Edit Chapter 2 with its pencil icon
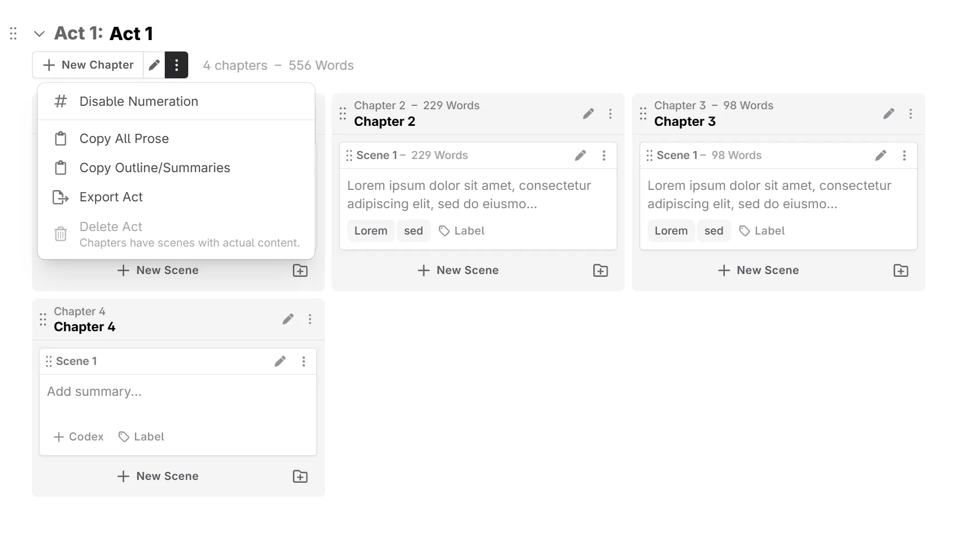This screenshot has width=972, height=560. pyautogui.click(x=588, y=114)
